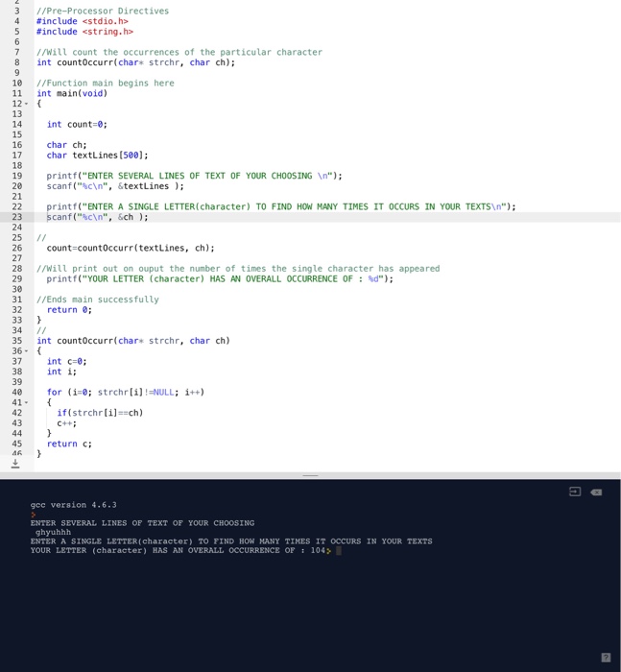Click the 'if(strchr[i]==ch)' condition

point(100,413)
